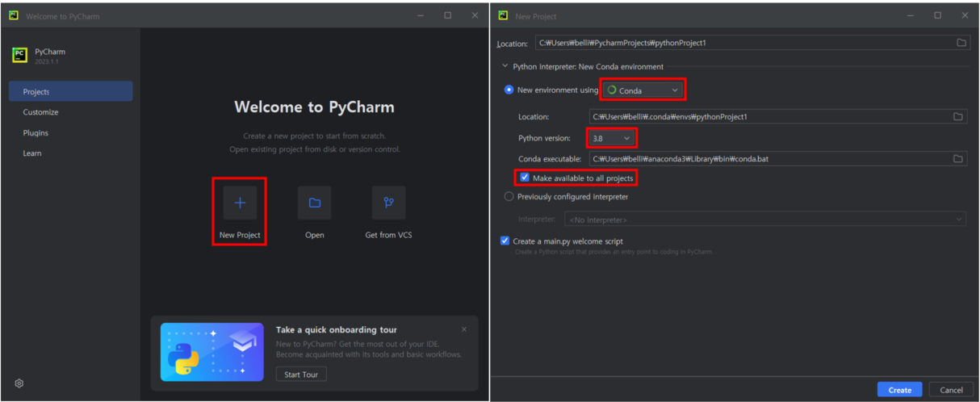This screenshot has height=402, width=980.
Task: Click the onboarding tour thumbnail image
Action: pyautogui.click(x=211, y=352)
